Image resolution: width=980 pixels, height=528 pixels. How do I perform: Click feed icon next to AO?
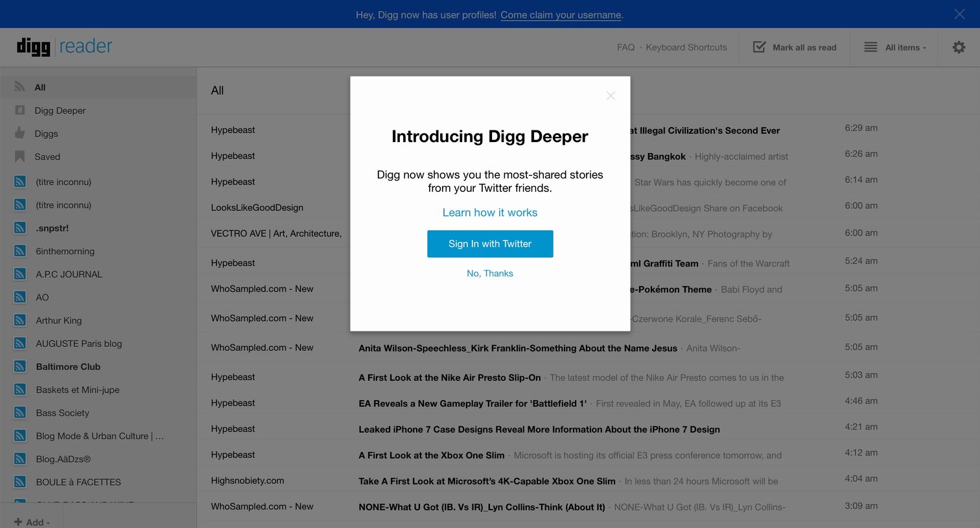[x=20, y=297]
